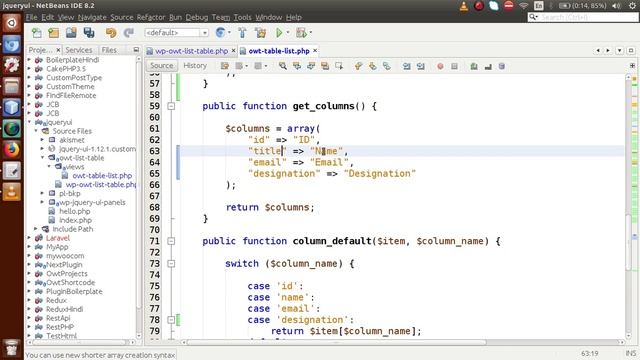
Task: Switch to Source view button
Action: [x=162, y=66]
